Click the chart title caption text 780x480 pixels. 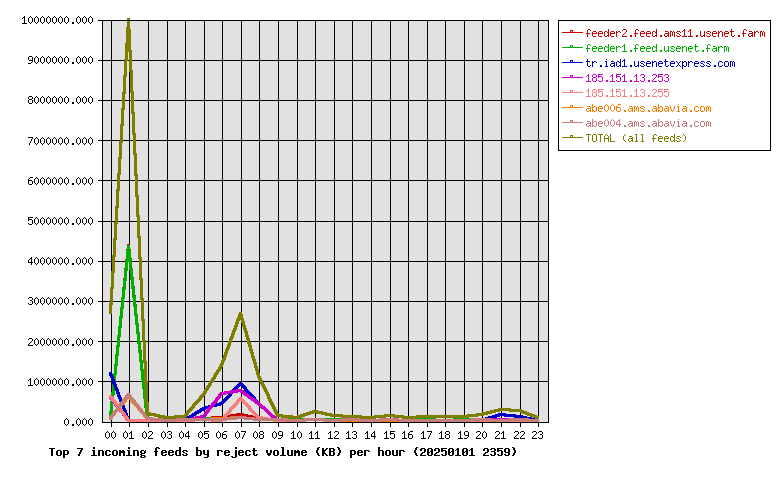click(283, 452)
